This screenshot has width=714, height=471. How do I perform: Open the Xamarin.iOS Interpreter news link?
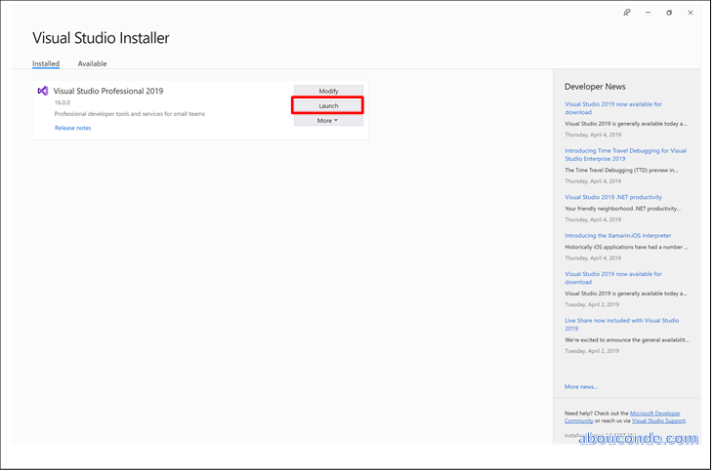(617, 235)
